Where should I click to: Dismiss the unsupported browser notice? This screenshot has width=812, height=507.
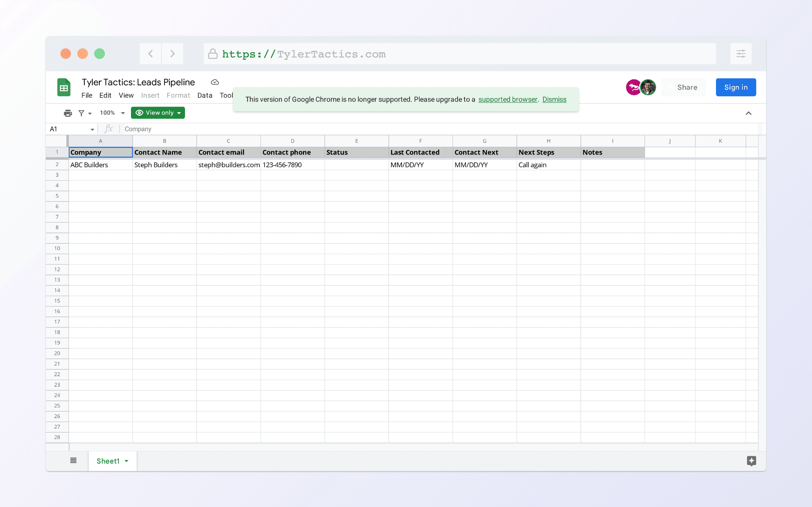tap(554, 99)
